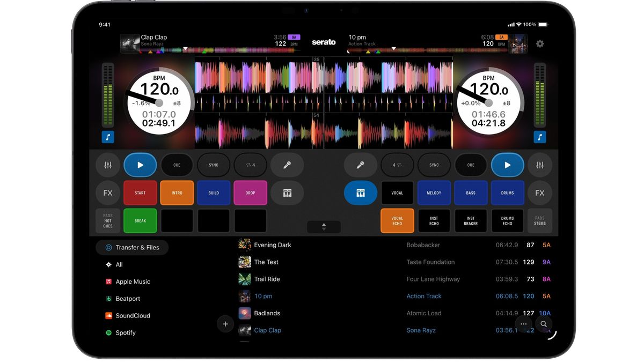Trigger the magenta DROP hot cue pad

coord(250,193)
